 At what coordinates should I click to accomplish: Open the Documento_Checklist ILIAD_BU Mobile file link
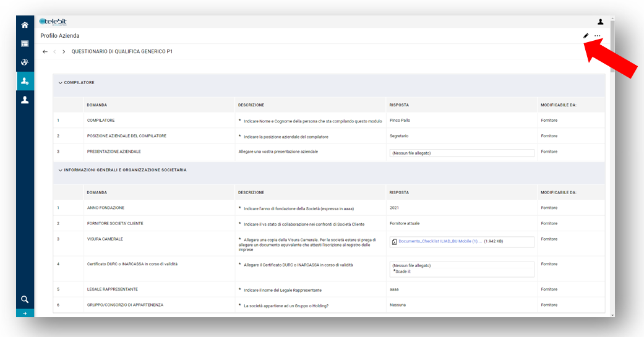click(439, 241)
